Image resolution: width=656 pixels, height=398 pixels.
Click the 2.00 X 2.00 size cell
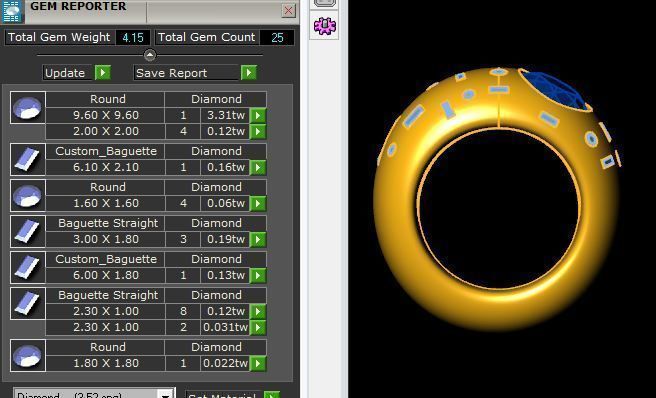pyautogui.click(x=105, y=131)
